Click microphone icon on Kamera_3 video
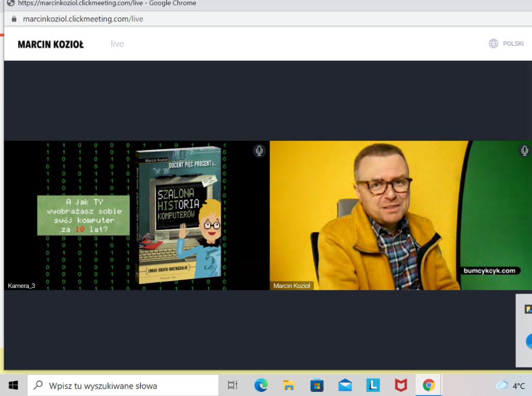 (x=259, y=151)
